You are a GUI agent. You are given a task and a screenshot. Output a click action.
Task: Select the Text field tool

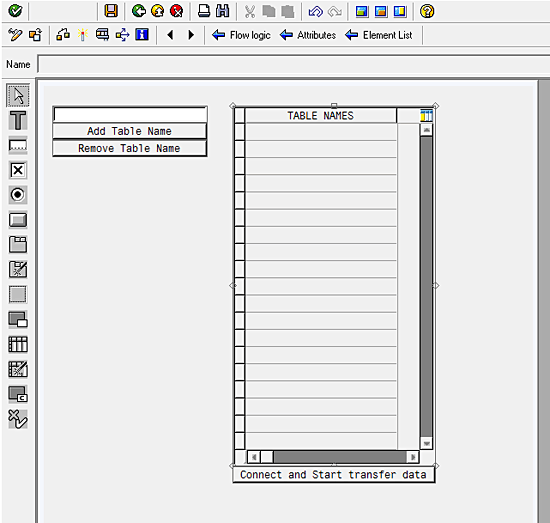click(x=18, y=120)
